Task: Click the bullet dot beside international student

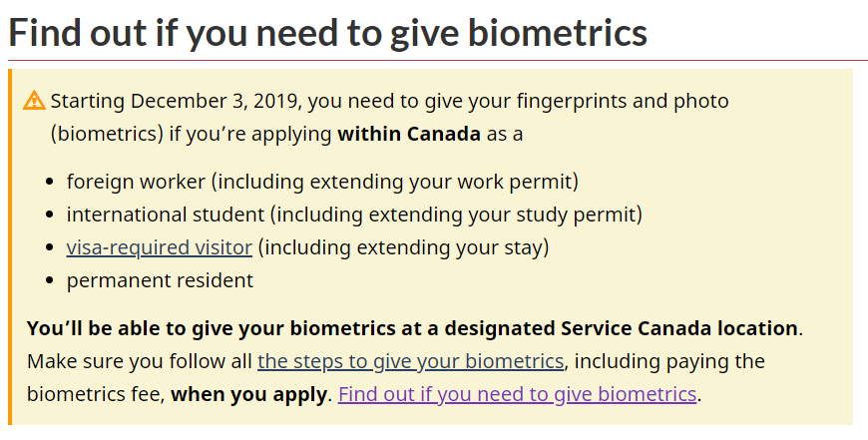Action: 51,215
